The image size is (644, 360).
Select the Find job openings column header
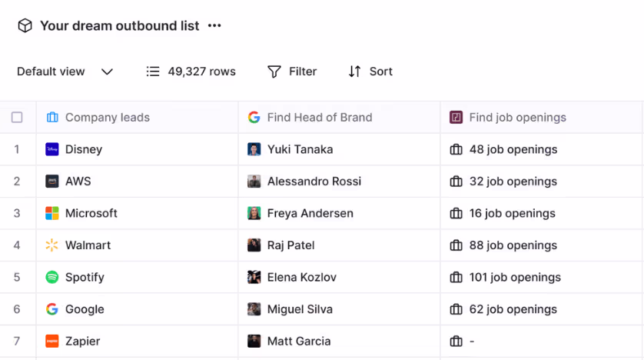click(541, 118)
